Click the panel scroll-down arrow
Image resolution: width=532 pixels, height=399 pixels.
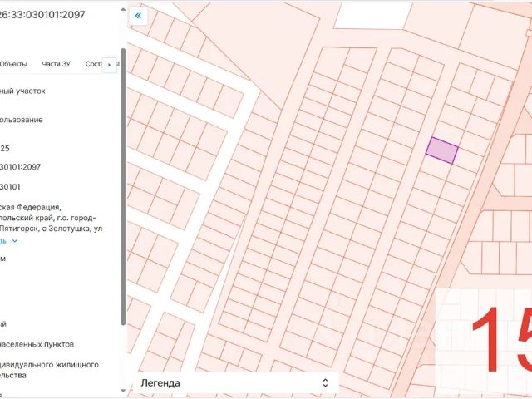123,391
